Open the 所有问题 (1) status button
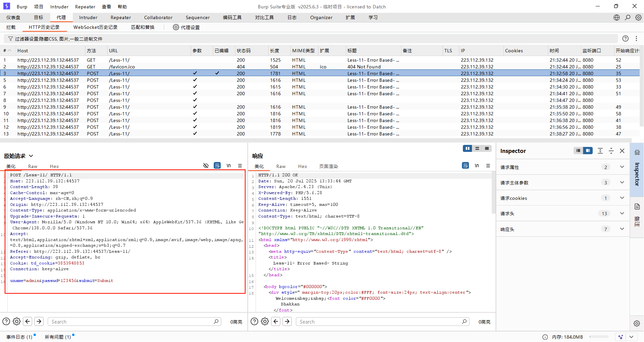The image size is (644, 342). click(58, 337)
